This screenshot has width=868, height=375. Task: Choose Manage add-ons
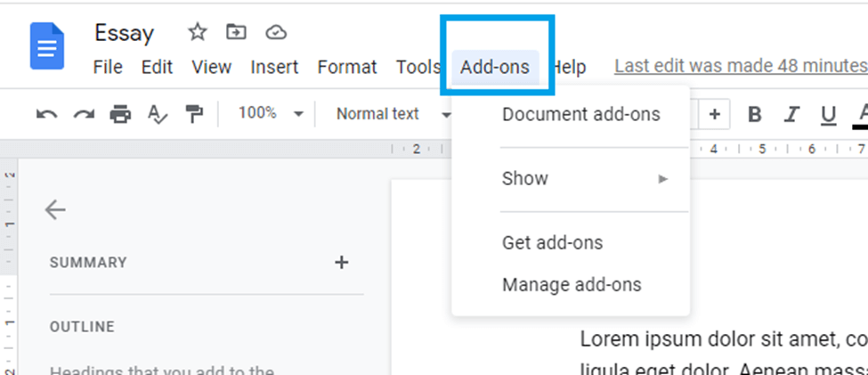point(571,285)
